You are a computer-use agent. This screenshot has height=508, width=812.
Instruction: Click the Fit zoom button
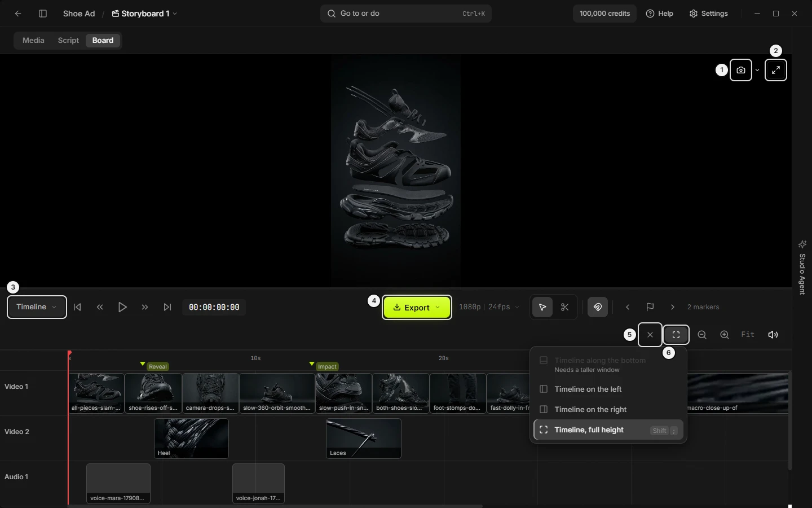(x=748, y=335)
